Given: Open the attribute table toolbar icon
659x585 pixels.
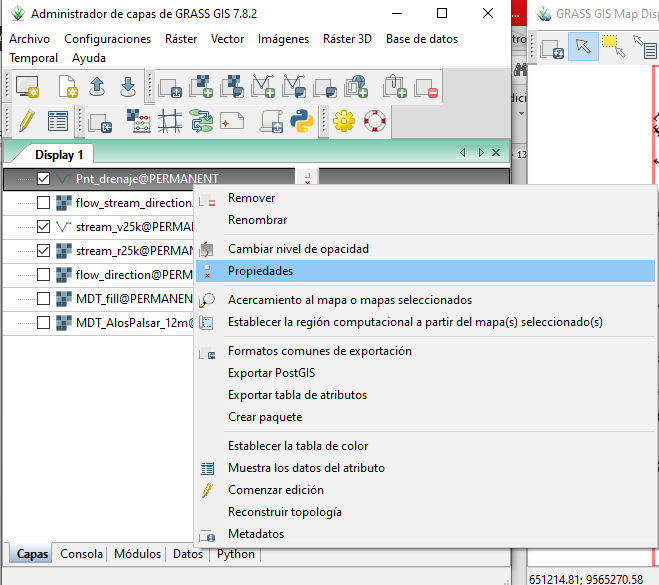Looking at the screenshot, I should 58,121.
